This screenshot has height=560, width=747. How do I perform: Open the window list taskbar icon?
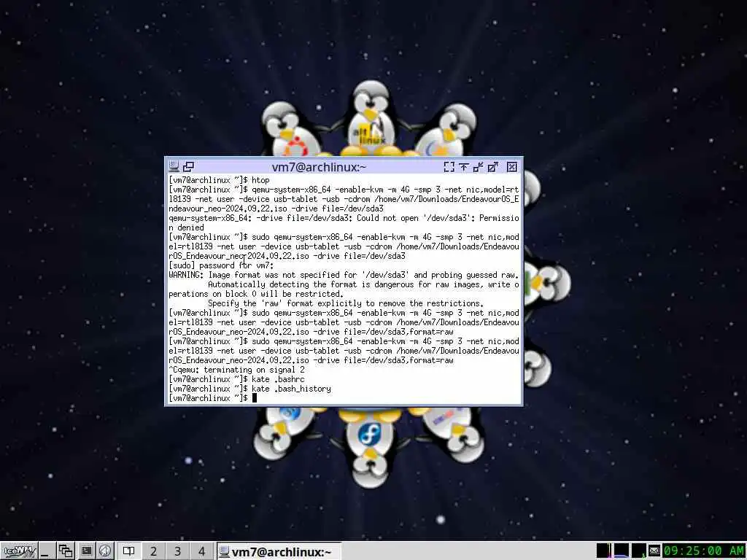coord(65,551)
